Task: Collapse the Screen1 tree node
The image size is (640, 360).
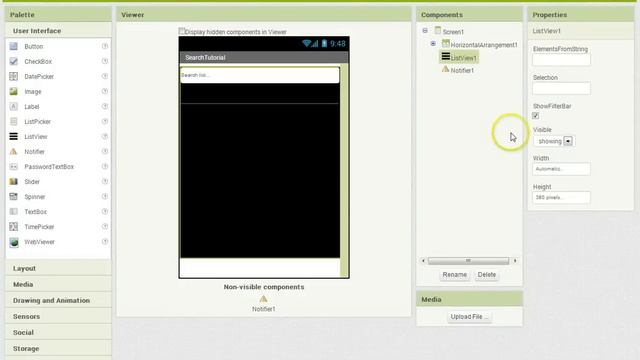Action: coord(425,31)
